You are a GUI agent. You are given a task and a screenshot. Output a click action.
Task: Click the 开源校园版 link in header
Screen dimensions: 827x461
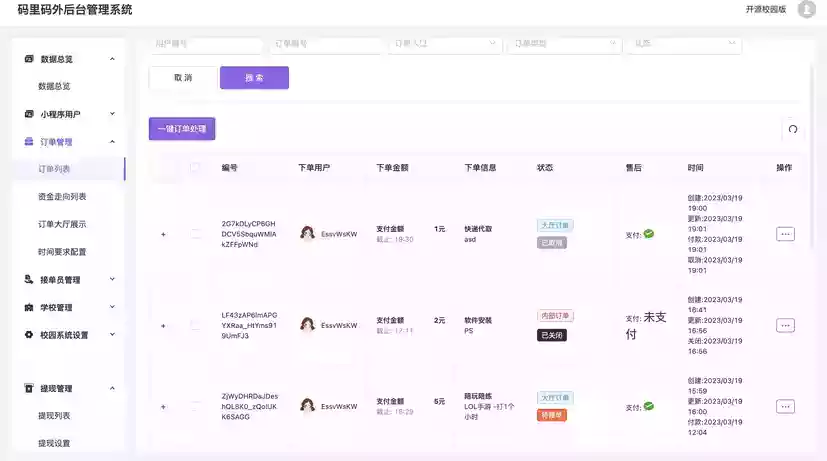tap(766, 9)
